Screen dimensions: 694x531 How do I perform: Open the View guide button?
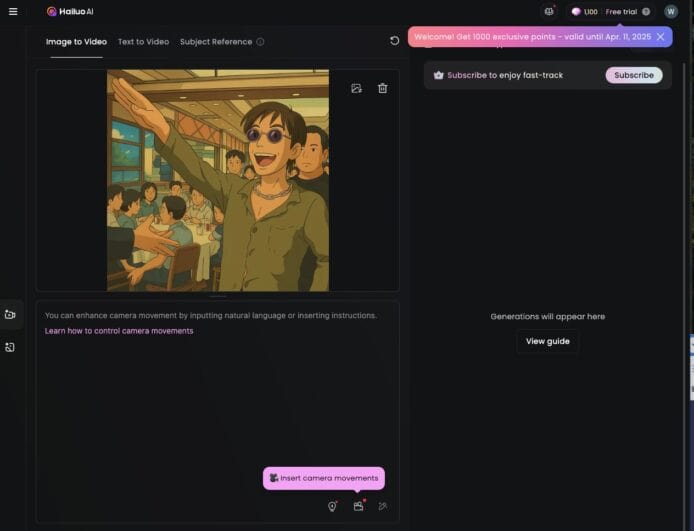547,341
